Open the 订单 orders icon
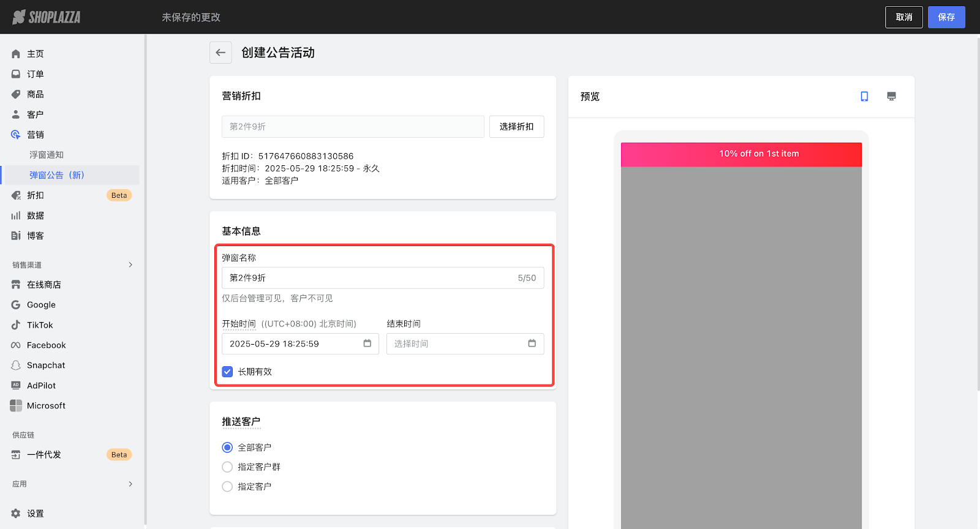980x529 pixels. pos(16,74)
